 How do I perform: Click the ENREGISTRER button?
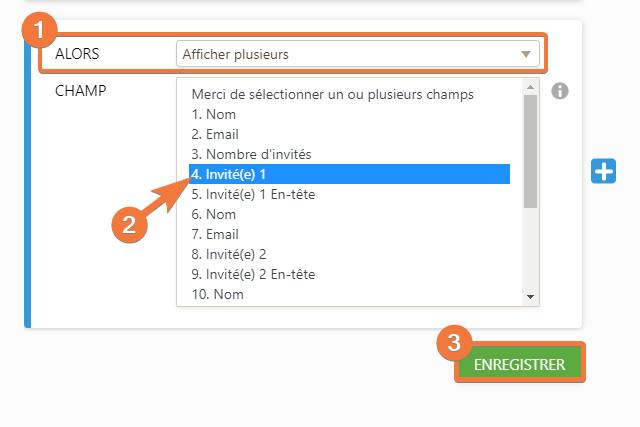(x=519, y=364)
